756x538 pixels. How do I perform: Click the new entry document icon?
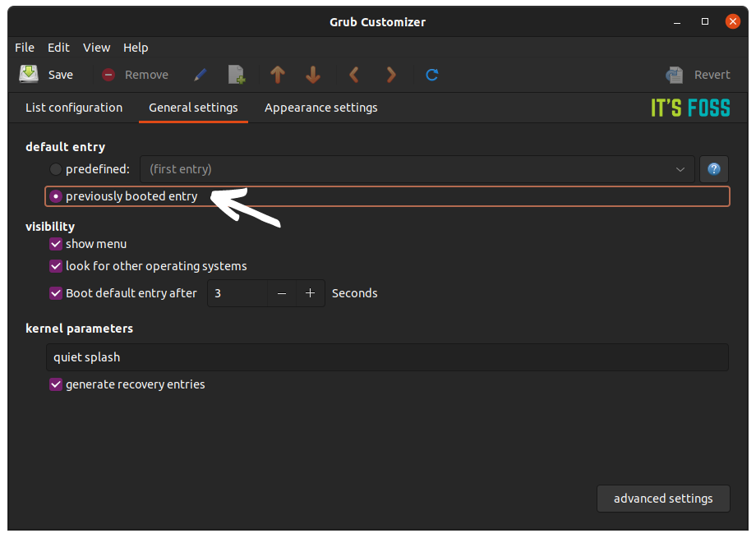coord(237,75)
